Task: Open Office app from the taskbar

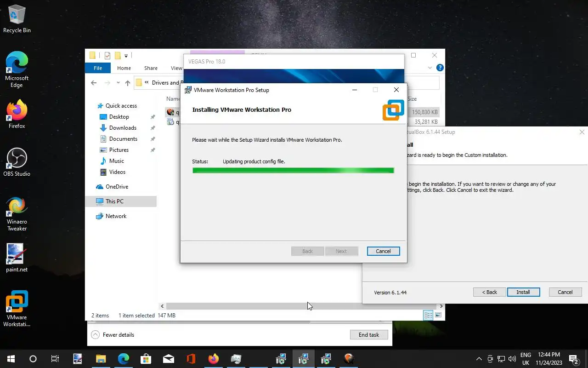Action: click(x=191, y=359)
